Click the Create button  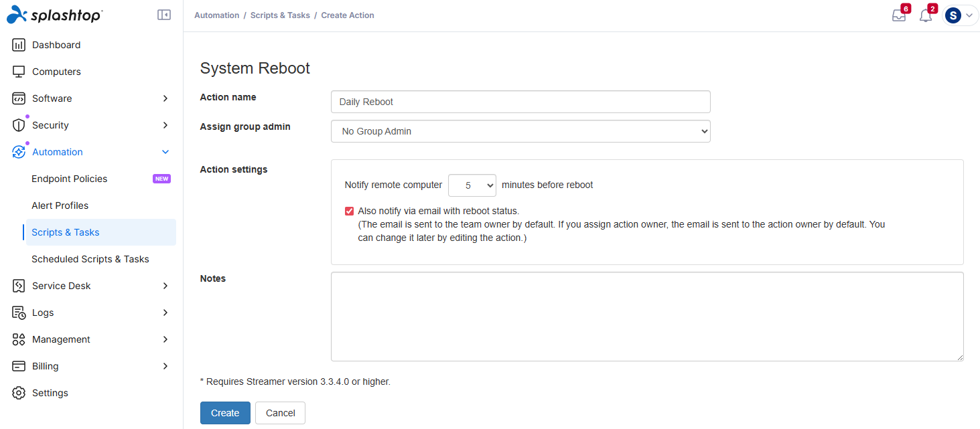(225, 413)
